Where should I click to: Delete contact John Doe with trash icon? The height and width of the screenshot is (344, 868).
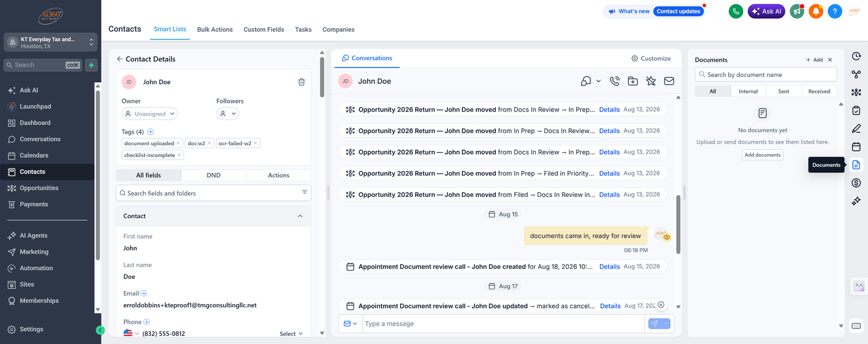[302, 82]
